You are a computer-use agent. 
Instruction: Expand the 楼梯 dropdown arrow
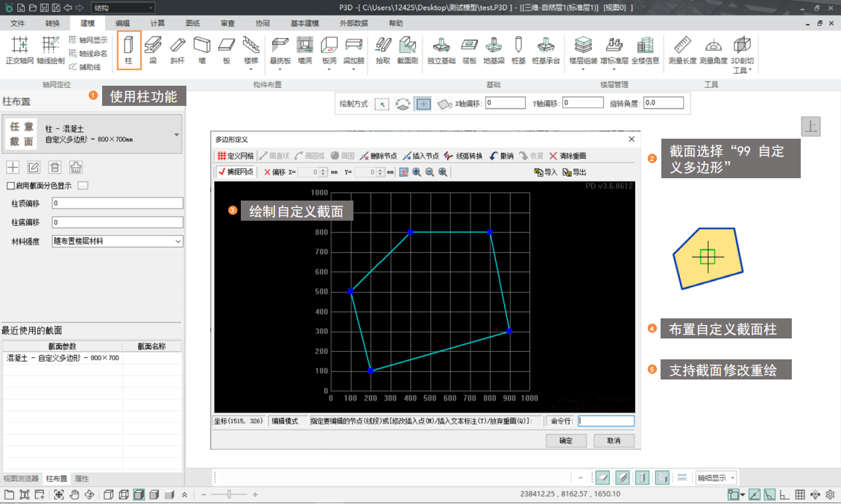pos(251,69)
